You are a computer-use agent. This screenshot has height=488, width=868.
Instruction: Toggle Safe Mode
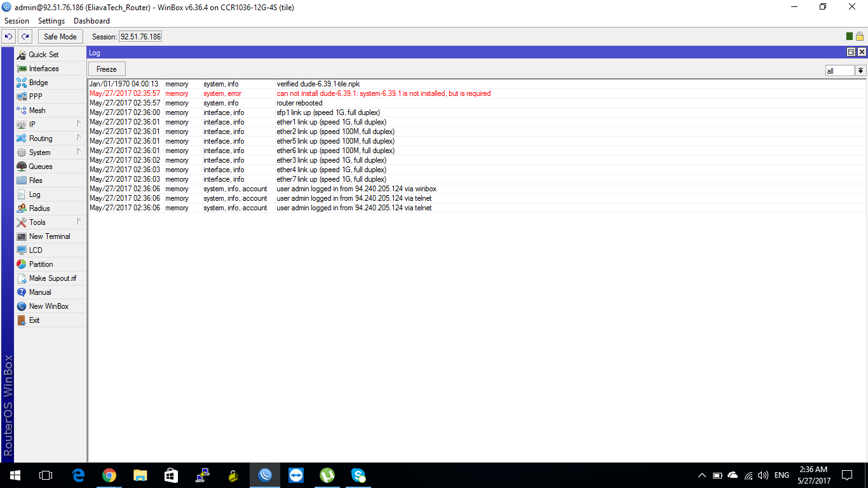pos(60,37)
